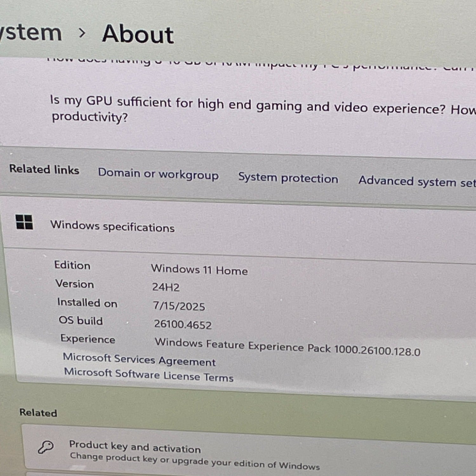The image size is (476, 476).
Task: Open Advanced system settings link
Action: 417,182
